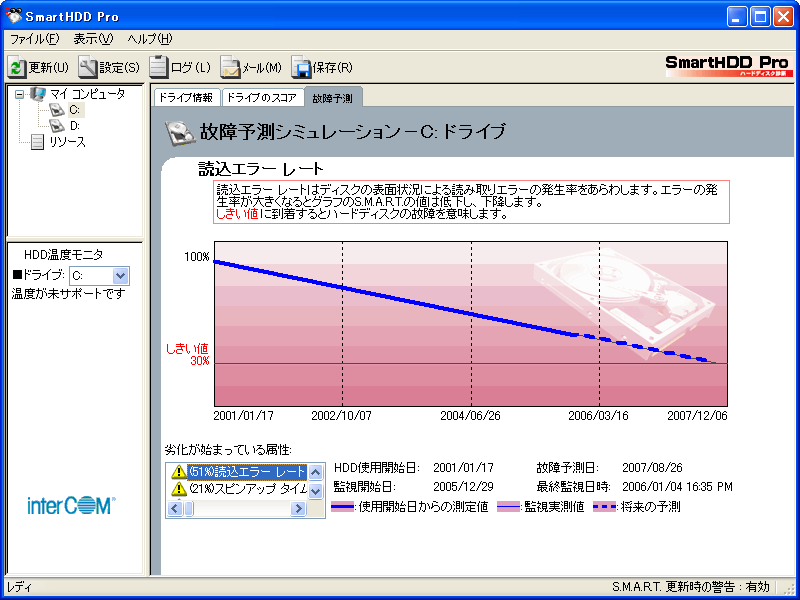Select the 故障予測 tab

coord(332,97)
